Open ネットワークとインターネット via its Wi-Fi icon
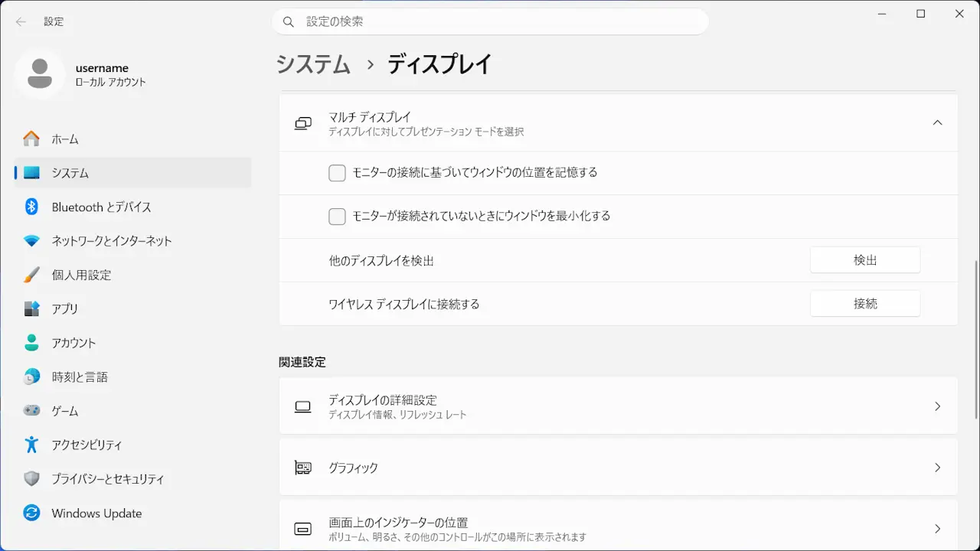The height and width of the screenshot is (551, 980). click(31, 240)
